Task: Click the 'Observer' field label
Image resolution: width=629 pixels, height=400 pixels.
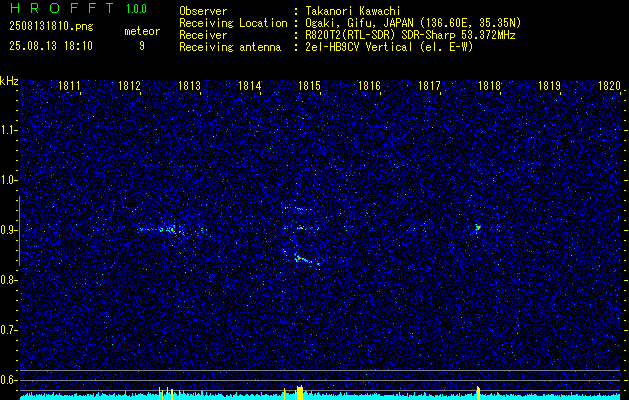Action: [x=203, y=11]
